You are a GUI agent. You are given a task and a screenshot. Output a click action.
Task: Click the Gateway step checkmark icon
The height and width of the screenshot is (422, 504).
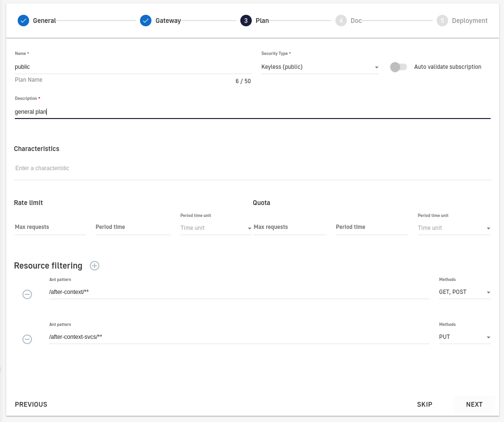tap(146, 21)
